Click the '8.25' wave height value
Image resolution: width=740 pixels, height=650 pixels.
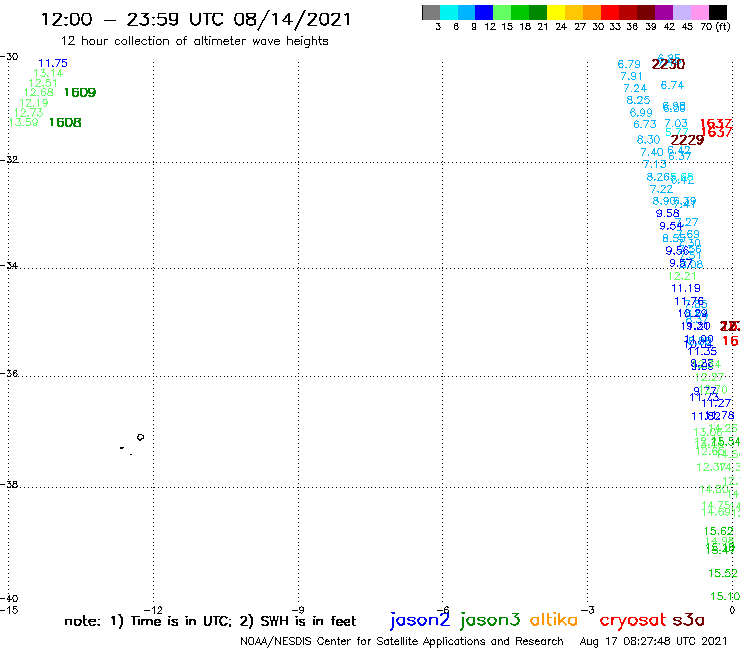tap(638, 101)
